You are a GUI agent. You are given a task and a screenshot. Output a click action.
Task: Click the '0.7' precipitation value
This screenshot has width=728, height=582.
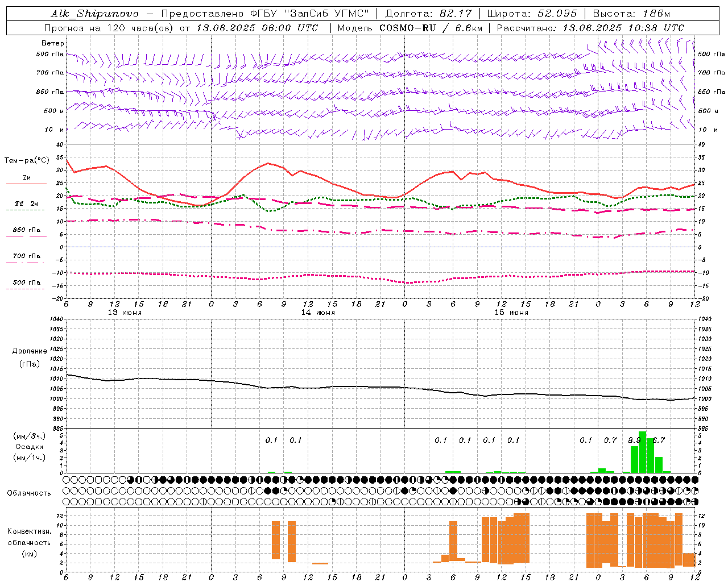[610, 440]
